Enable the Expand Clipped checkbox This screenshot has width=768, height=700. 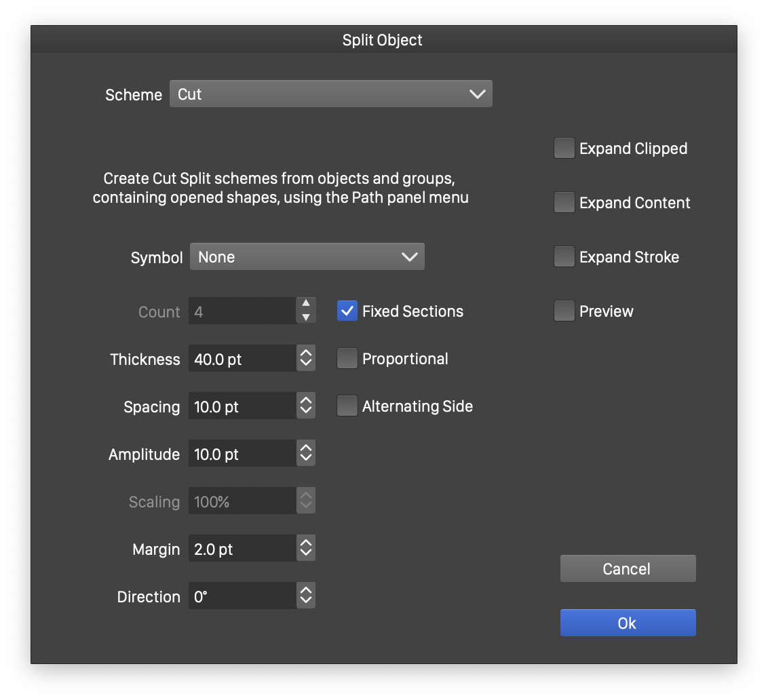(x=564, y=149)
